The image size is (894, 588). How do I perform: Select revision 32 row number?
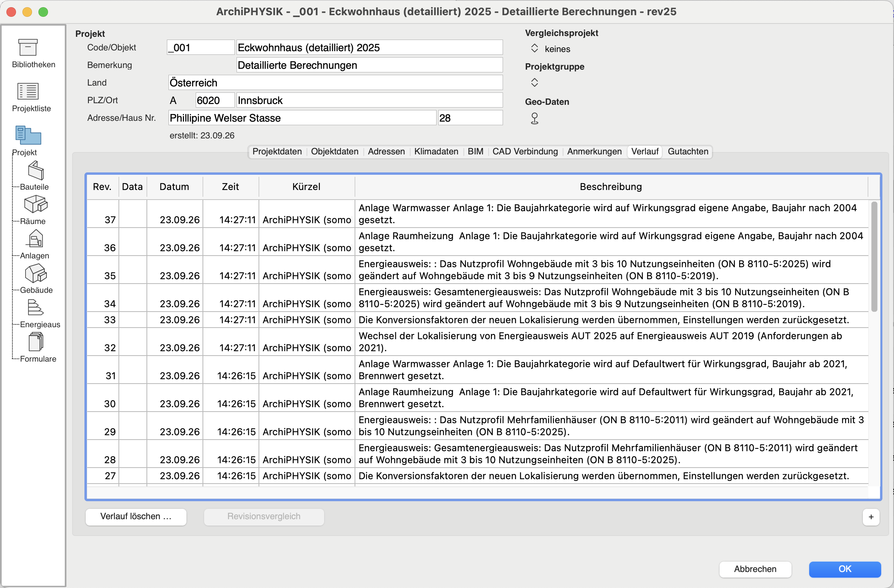point(110,348)
